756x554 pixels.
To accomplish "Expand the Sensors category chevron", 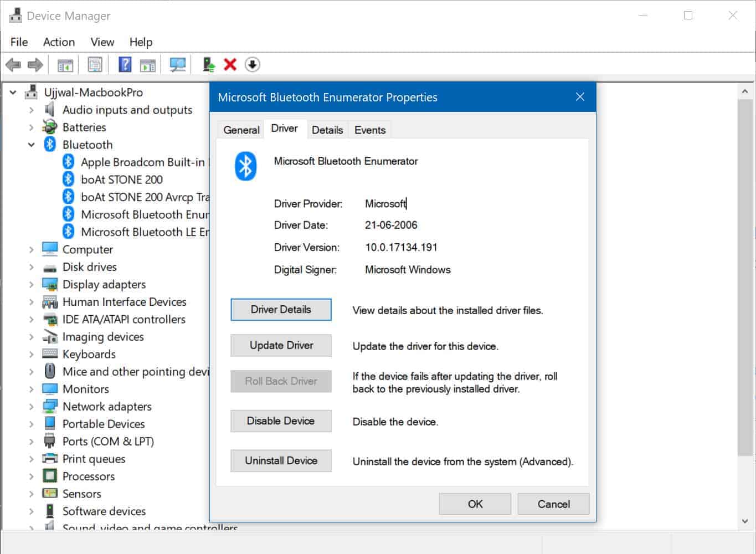I will click(32, 494).
